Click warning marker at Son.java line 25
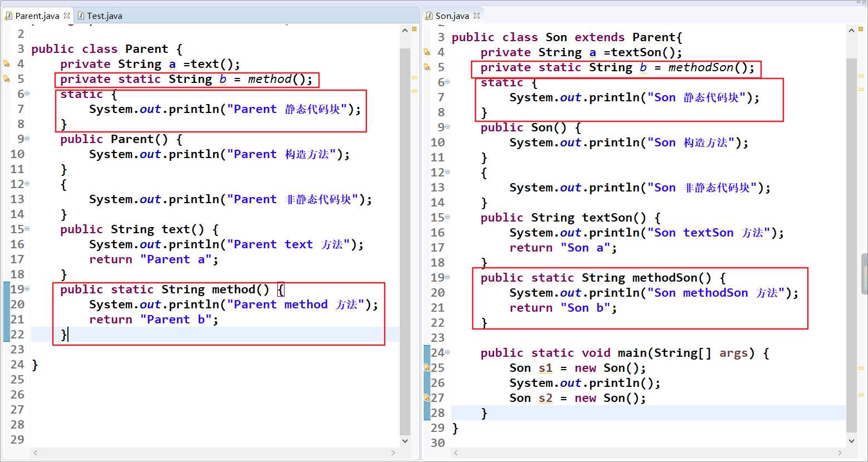Image resolution: width=868 pixels, height=462 pixels. click(x=427, y=367)
